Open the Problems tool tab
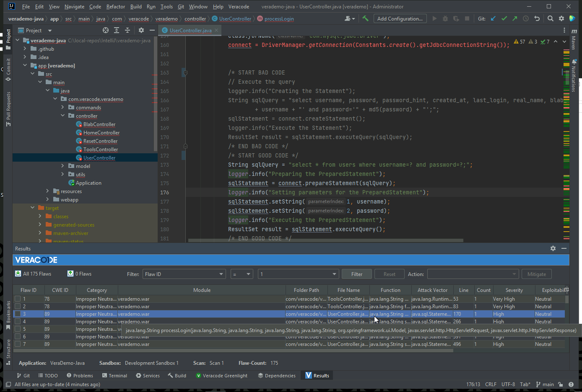This screenshot has width=582, height=392. (80, 375)
